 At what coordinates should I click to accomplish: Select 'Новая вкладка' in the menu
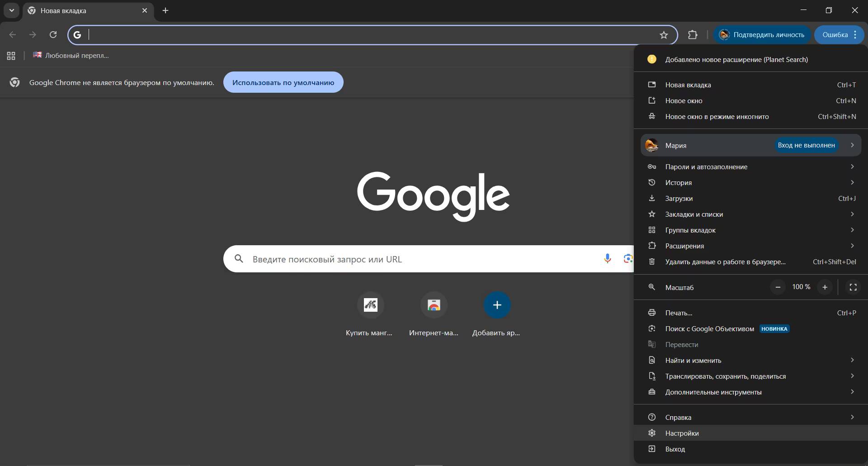(751, 85)
